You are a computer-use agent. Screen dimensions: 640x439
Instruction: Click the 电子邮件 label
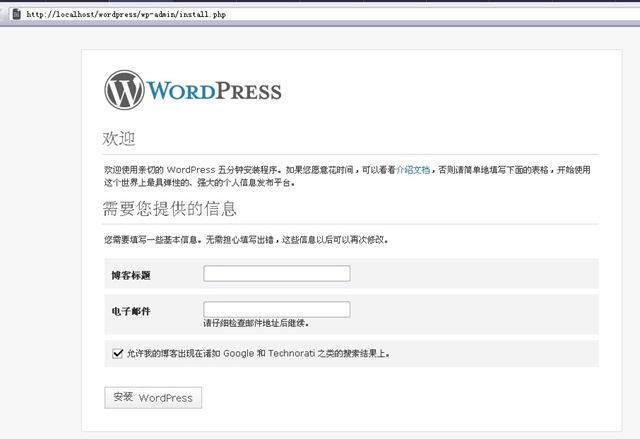point(131,311)
